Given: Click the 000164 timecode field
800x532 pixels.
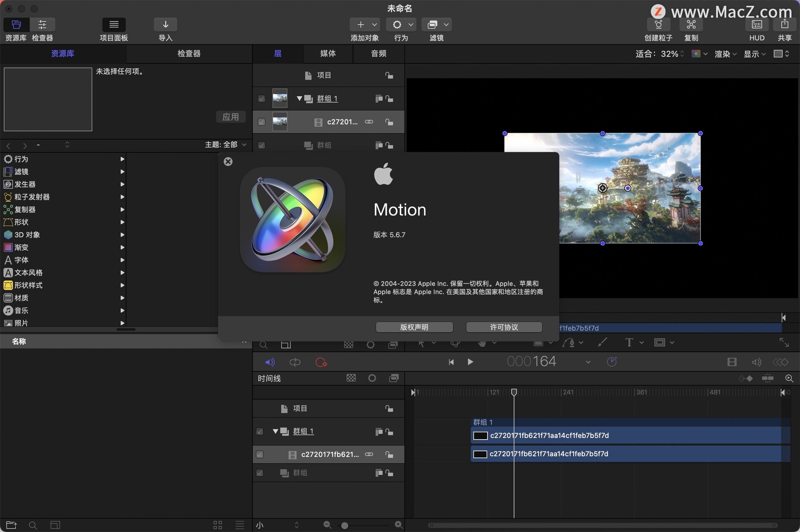Looking at the screenshot, I should (x=531, y=361).
